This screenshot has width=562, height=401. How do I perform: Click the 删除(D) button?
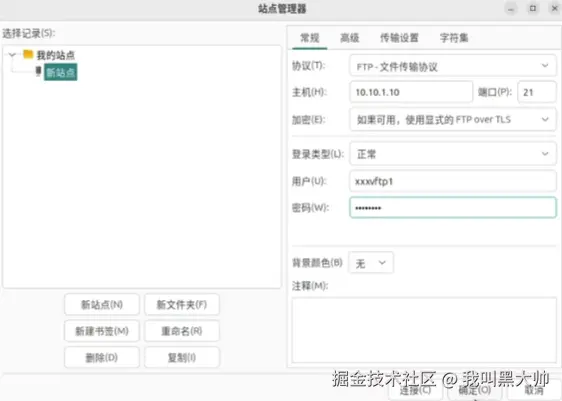coord(102,357)
